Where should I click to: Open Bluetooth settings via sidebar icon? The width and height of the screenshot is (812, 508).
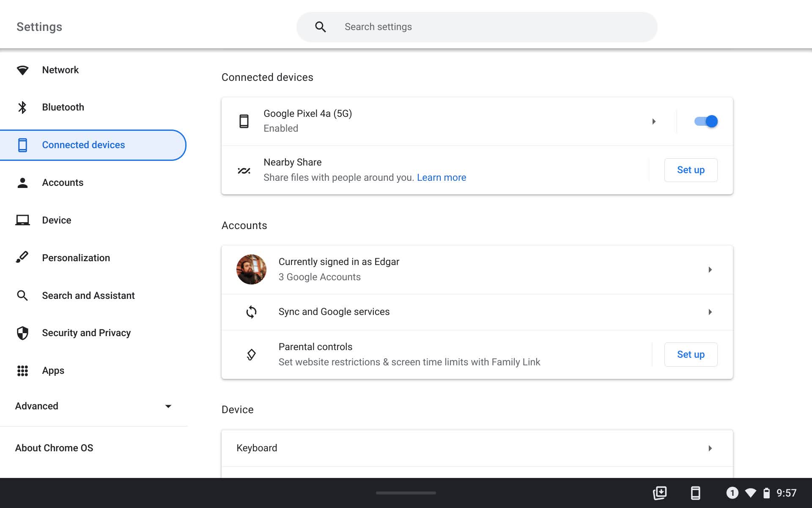pyautogui.click(x=22, y=107)
